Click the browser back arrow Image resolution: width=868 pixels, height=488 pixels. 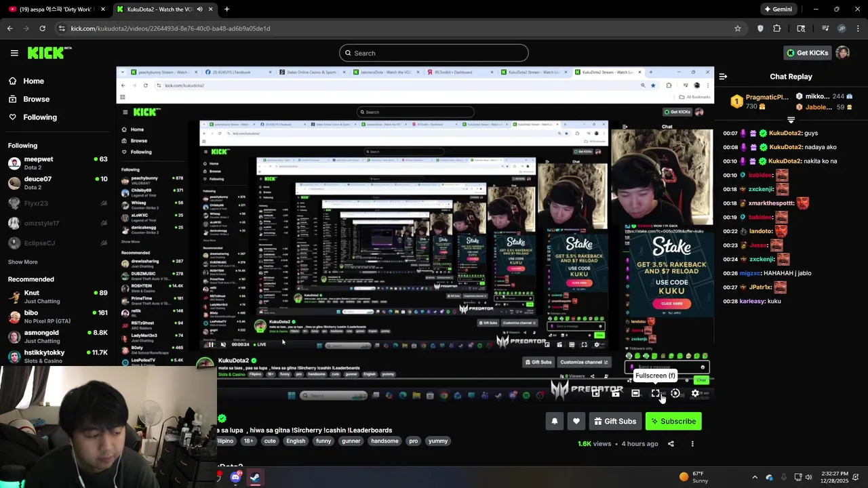[x=9, y=28]
